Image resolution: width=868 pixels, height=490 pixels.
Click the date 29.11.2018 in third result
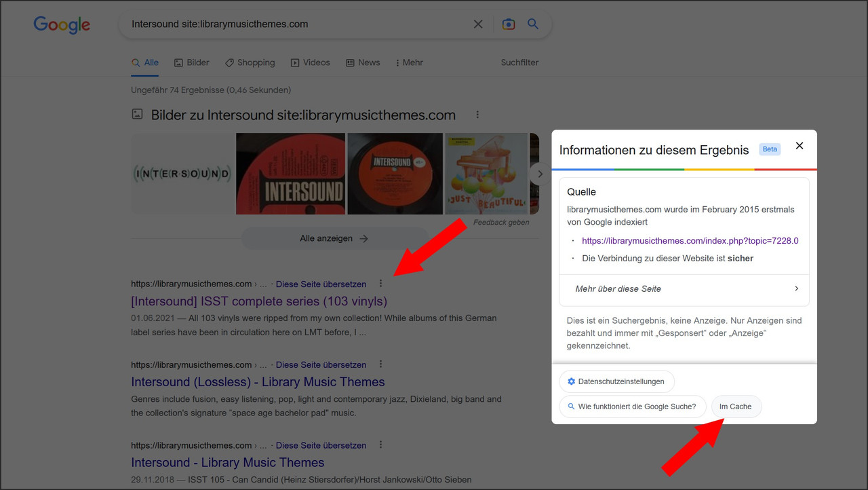[x=153, y=480]
